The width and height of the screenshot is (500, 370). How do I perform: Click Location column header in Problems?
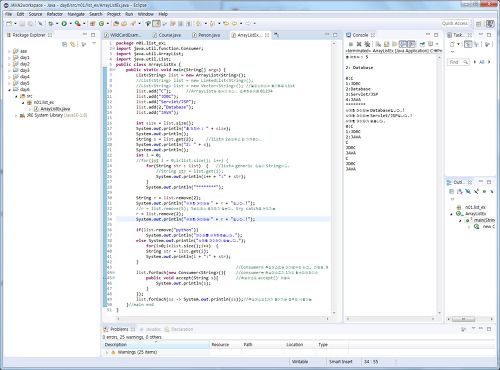pyautogui.click(x=300, y=345)
